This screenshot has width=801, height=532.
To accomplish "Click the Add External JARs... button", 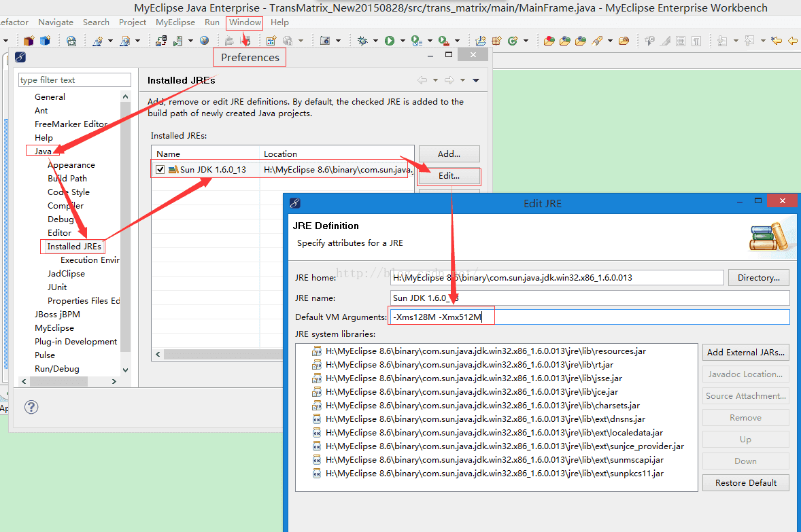I will coord(746,352).
